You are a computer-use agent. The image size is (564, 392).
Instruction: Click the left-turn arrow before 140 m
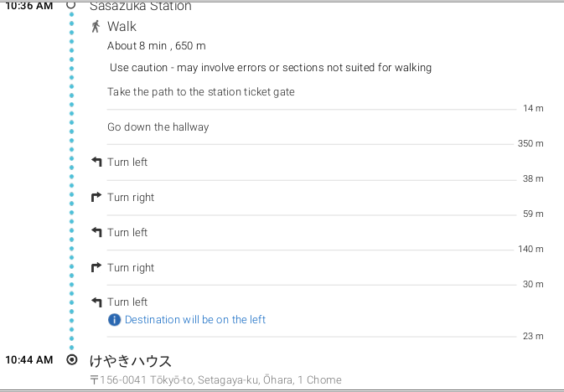point(96,233)
